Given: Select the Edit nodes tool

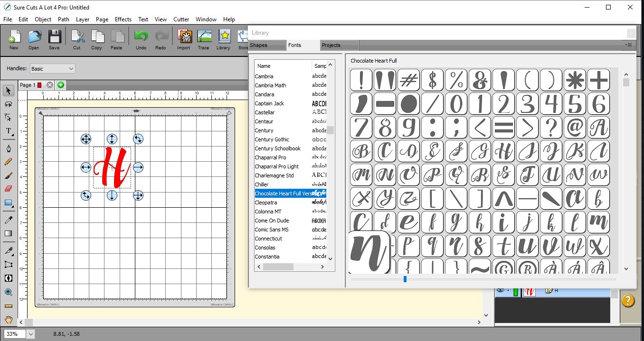Looking at the screenshot, I should tap(8, 117).
